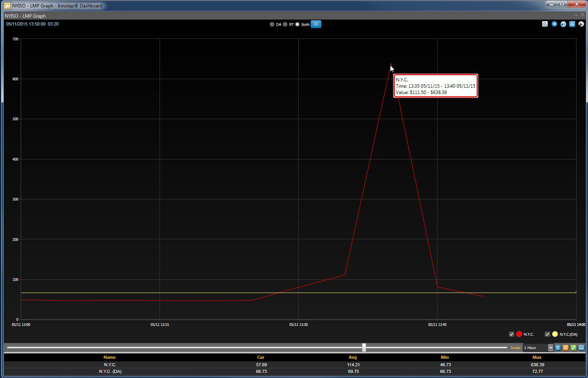
Task: Click the Min column header
Action: click(445, 357)
